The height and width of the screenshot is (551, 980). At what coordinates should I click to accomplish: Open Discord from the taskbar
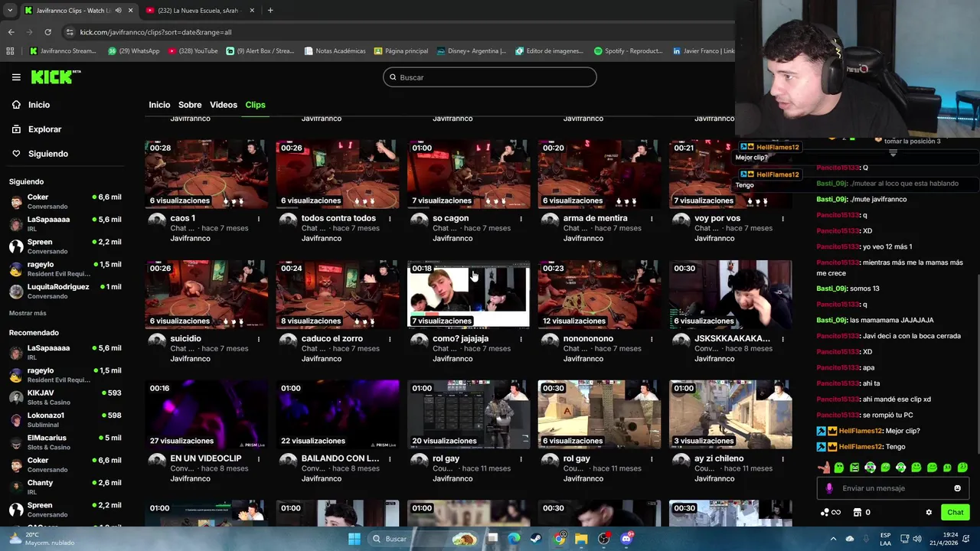tap(626, 539)
